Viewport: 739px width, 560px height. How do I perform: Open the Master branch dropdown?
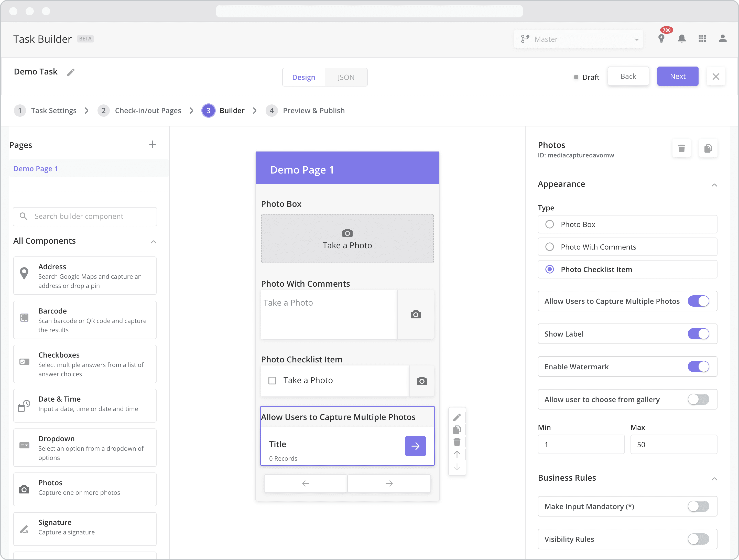(578, 39)
